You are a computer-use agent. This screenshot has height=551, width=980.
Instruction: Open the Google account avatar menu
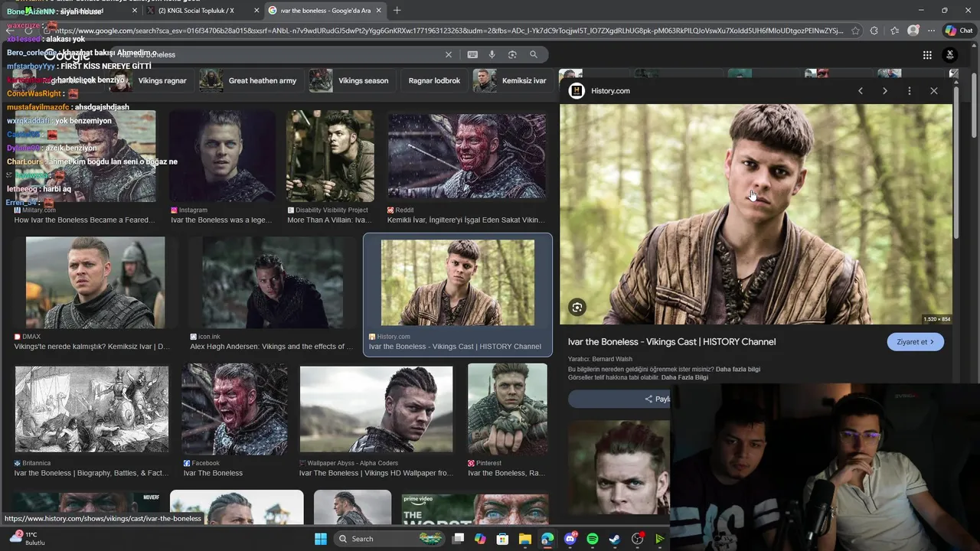[950, 54]
